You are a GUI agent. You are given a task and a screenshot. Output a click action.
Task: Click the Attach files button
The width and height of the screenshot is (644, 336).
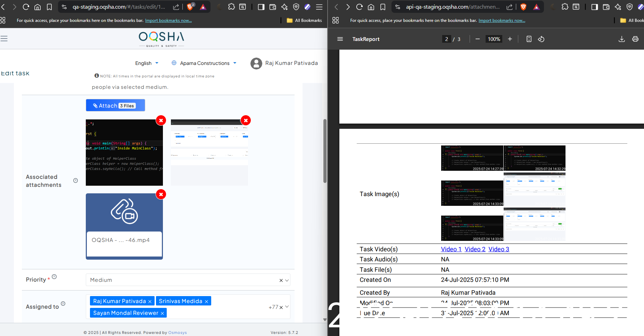pyautogui.click(x=115, y=106)
